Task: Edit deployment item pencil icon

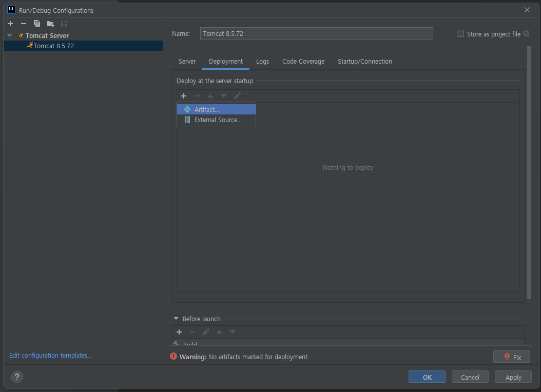Action: point(237,96)
